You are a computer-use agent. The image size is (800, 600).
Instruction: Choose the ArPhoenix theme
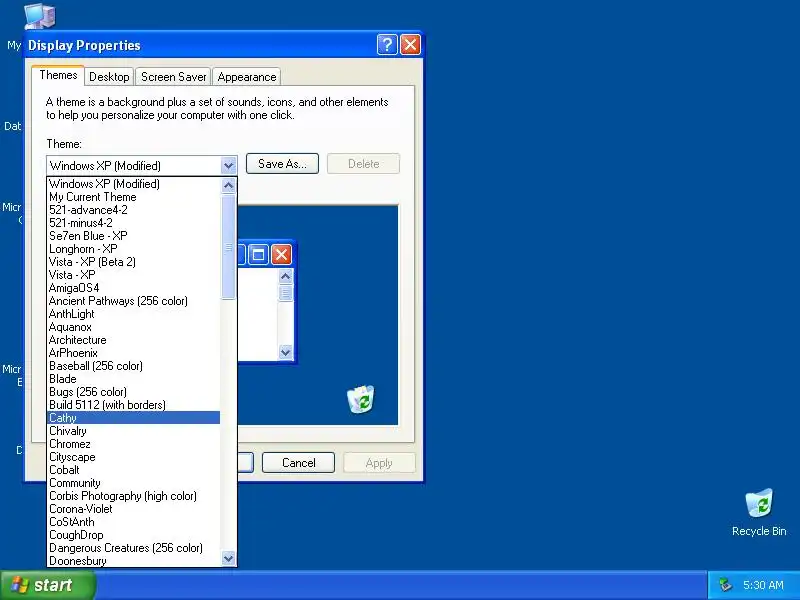(x=134, y=353)
